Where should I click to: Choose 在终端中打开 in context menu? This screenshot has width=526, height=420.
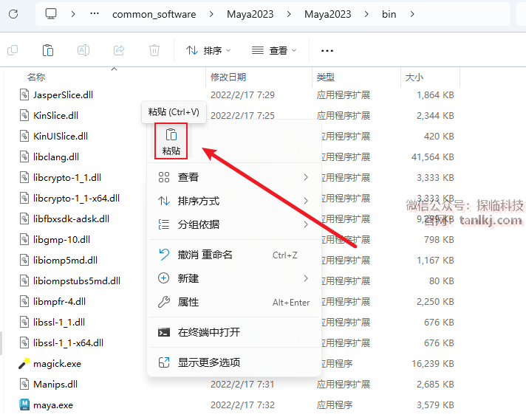click(233, 332)
